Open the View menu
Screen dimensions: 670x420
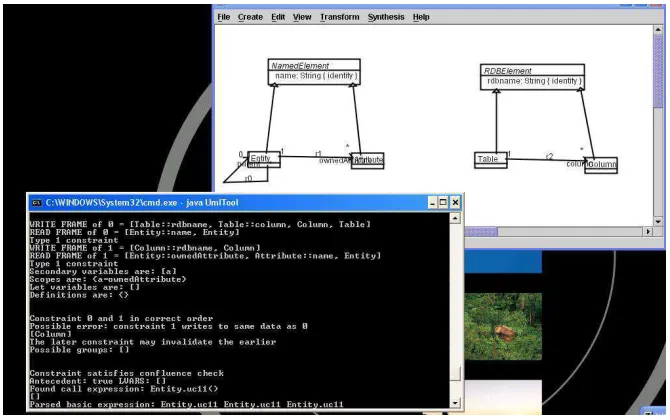click(x=302, y=17)
